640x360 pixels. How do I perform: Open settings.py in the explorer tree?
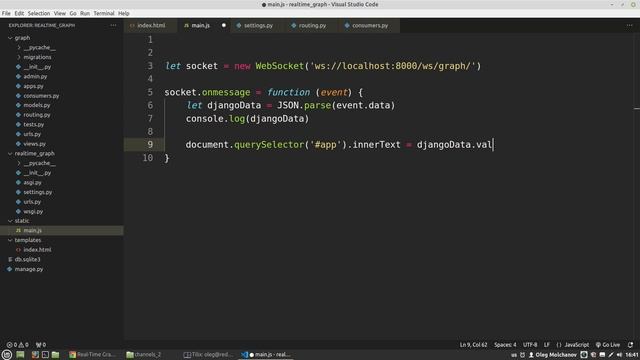pos(38,192)
